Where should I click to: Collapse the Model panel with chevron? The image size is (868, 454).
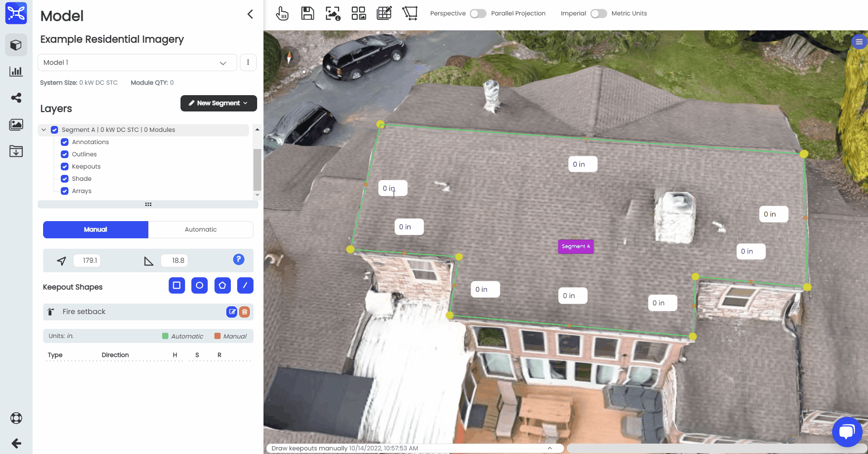click(x=250, y=14)
